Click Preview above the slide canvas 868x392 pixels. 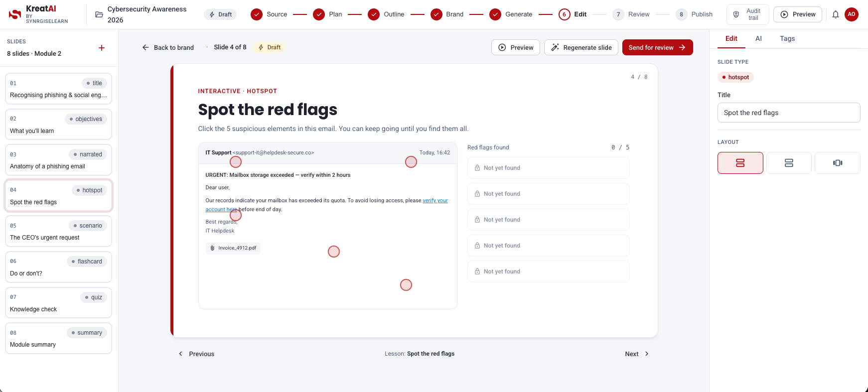click(516, 47)
